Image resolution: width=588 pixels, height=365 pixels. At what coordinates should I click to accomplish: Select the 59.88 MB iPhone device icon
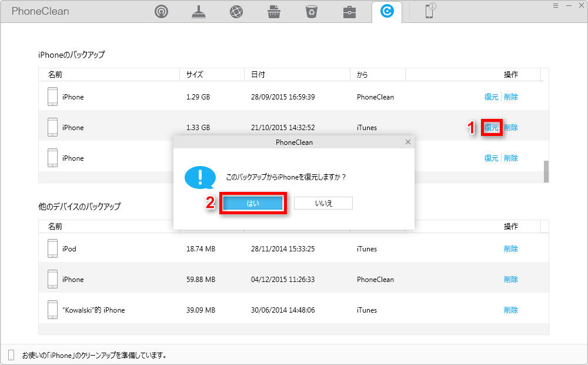coord(52,279)
